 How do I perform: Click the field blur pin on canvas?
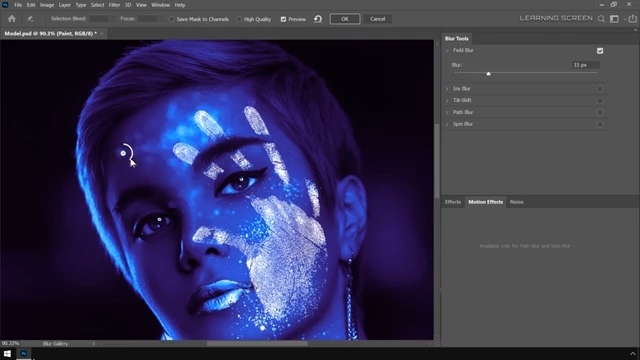click(123, 153)
